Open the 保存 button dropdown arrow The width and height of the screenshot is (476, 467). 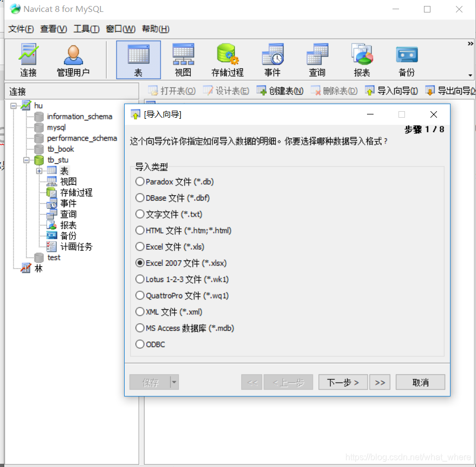[174, 382]
